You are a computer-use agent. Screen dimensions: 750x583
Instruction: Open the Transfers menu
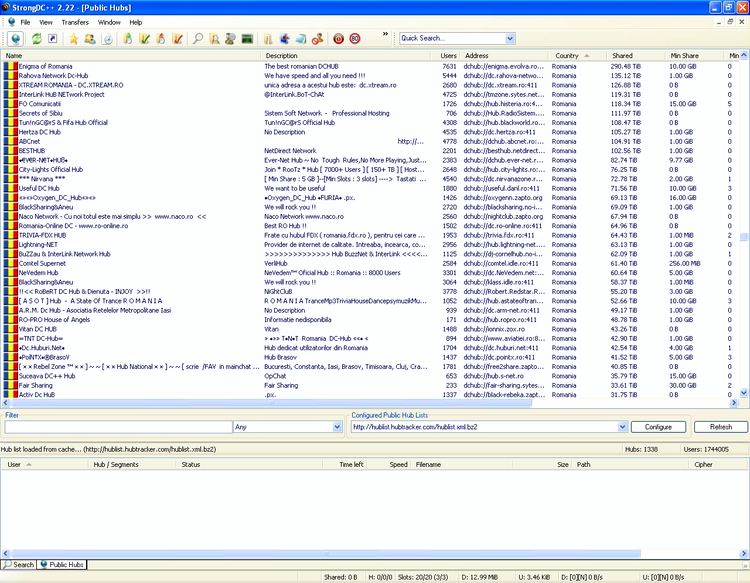coord(75,22)
